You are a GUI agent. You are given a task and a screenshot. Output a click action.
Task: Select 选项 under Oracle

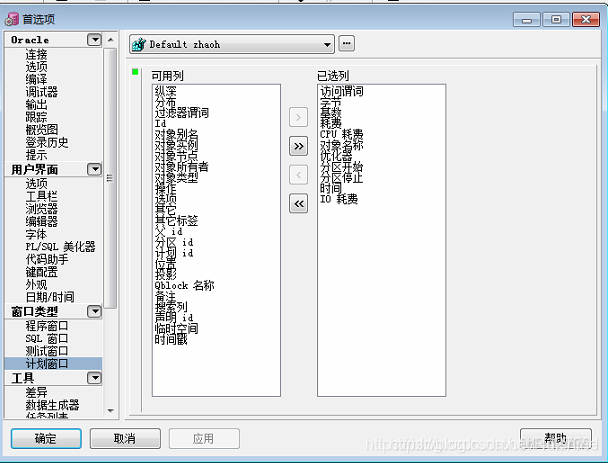tap(36, 67)
